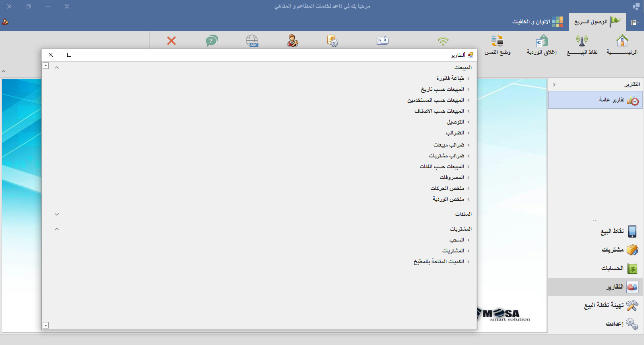Switch to الالوان و الخلفيات tab
Screen dimensions: 644x345
tap(537, 22)
